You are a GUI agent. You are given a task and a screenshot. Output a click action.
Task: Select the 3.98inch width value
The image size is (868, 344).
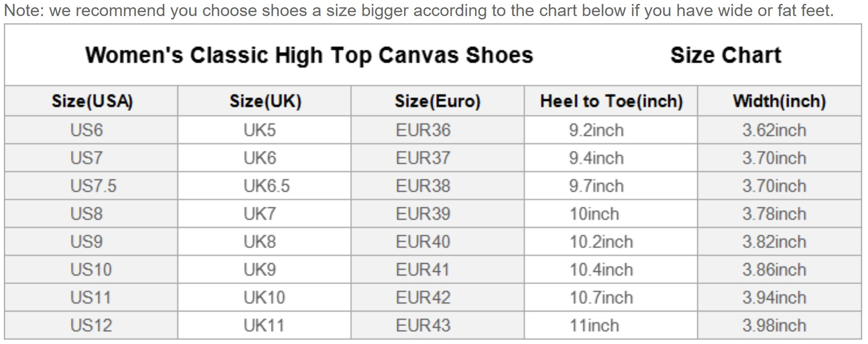point(774,325)
